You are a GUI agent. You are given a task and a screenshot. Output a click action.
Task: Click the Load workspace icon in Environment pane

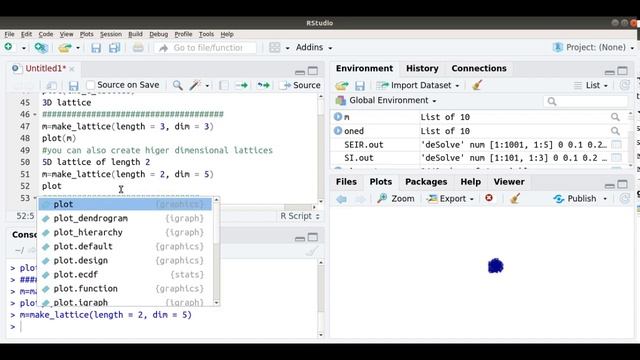pos(342,85)
